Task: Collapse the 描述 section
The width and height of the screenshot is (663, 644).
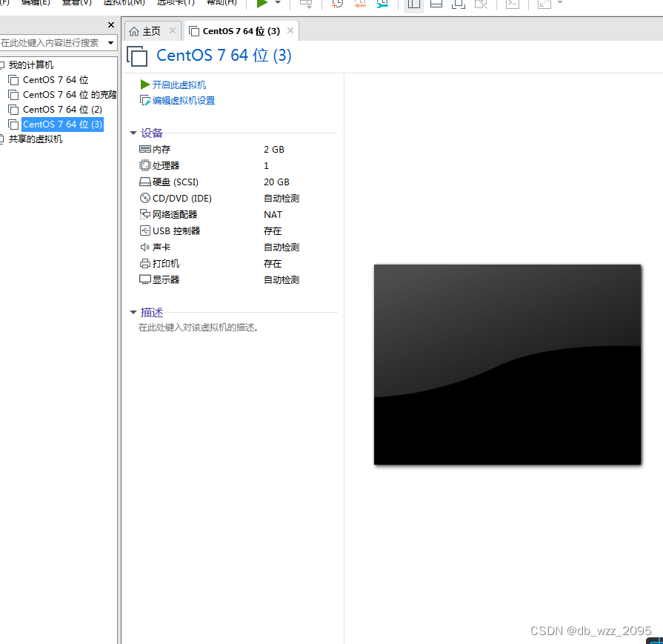Action: pyautogui.click(x=133, y=312)
